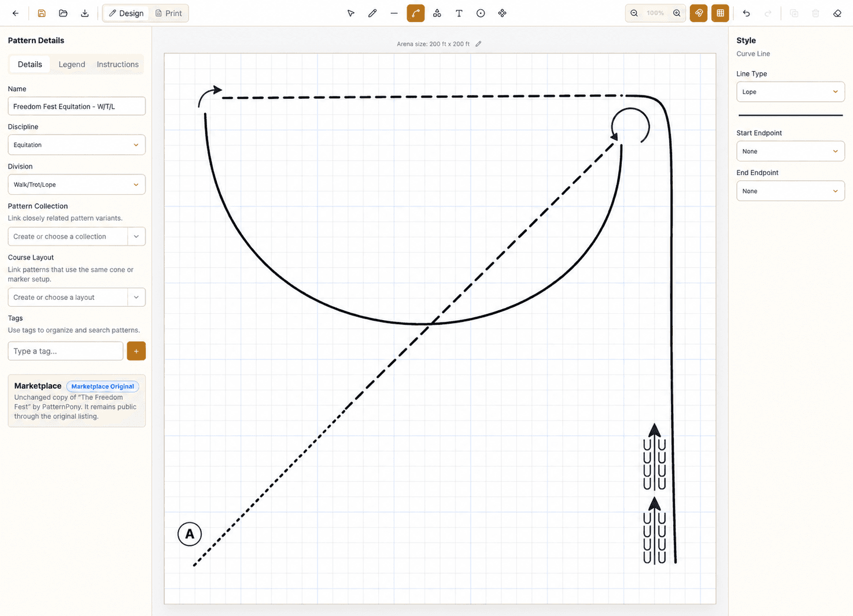The height and width of the screenshot is (616, 853).
Task: Click the duplicate copy icon
Action: tap(794, 13)
